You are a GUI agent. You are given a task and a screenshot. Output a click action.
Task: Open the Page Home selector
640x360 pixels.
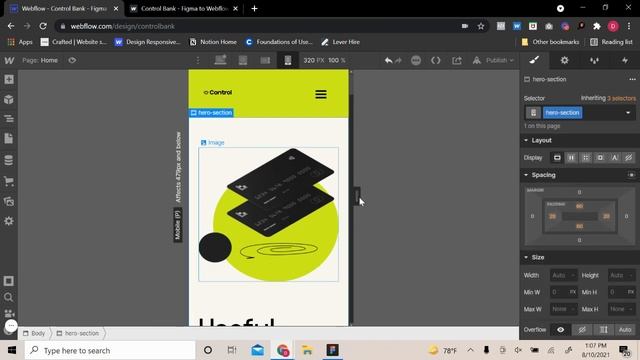[40, 60]
